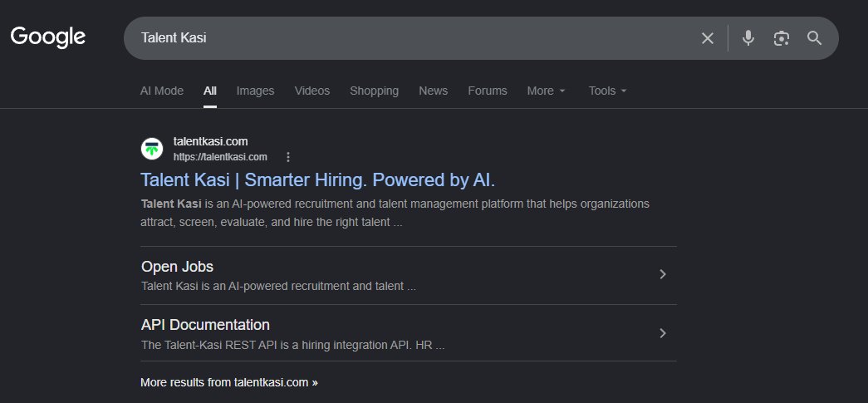Open Talent Kasi Smarter Hiring result title
This screenshot has width=868, height=403.
pos(318,180)
